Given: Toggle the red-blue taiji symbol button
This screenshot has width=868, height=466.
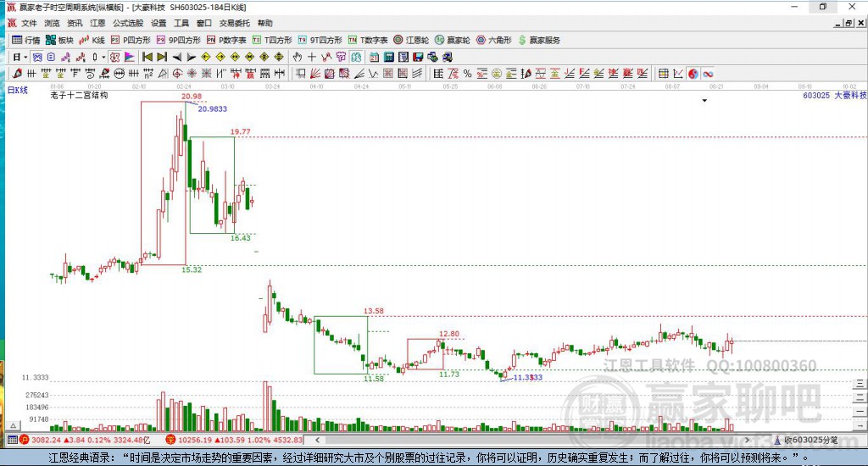Looking at the screenshot, I should (x=693, y=73).
